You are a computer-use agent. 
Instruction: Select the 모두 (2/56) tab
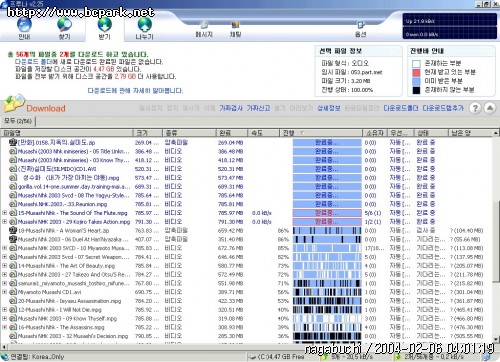[18, 121]
